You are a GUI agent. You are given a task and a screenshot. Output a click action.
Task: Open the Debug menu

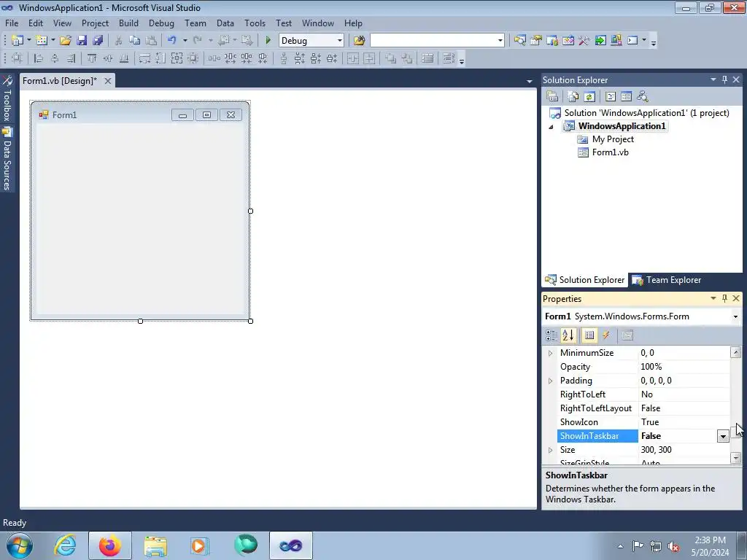click(x=161, y=23)
